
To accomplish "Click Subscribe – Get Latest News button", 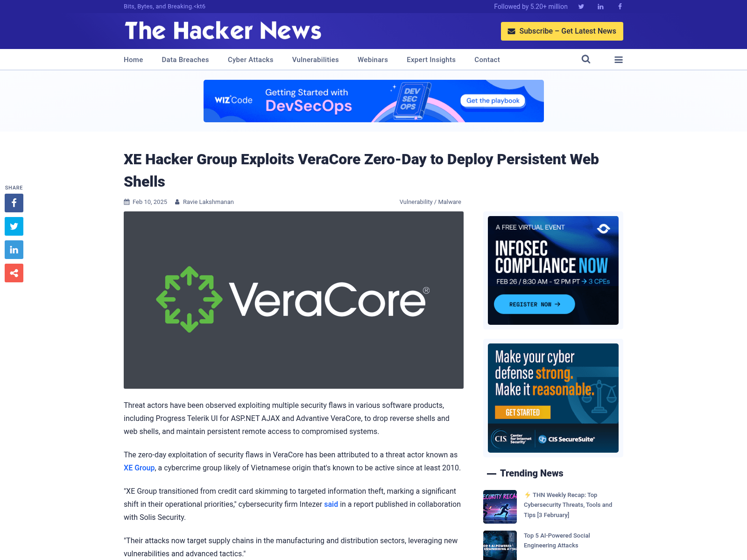I will pos(562,31).
